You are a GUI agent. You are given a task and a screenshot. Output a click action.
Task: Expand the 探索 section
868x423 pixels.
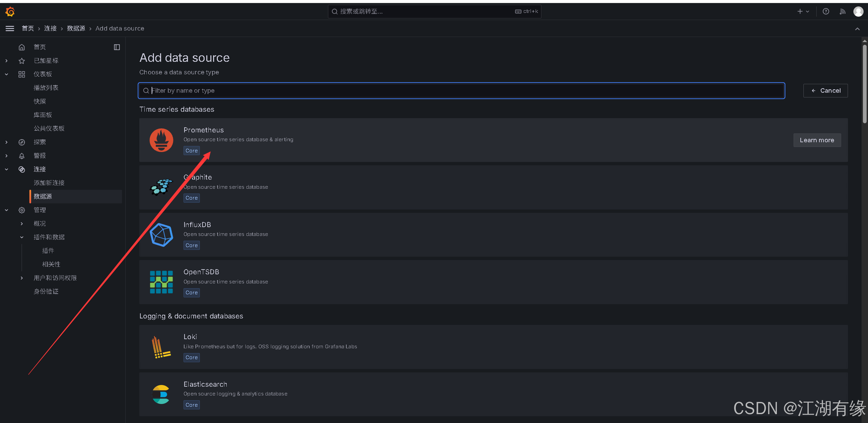6,142
